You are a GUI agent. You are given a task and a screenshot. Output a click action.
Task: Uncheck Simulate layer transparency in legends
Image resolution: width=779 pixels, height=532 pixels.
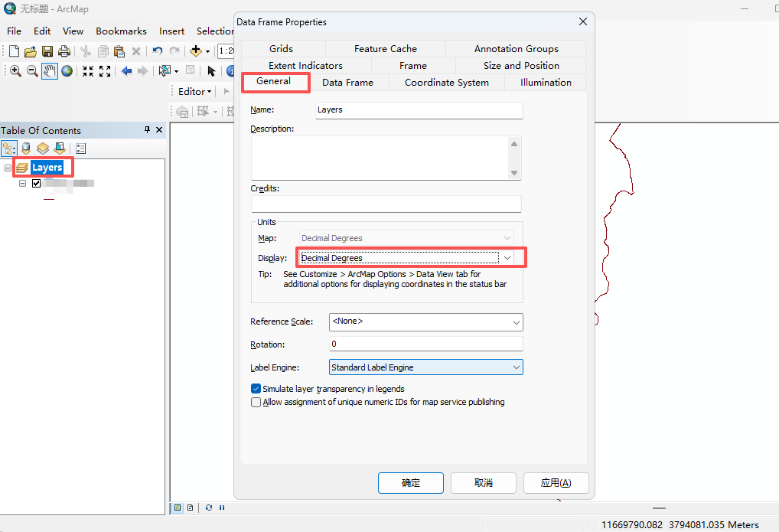point(256,389)
